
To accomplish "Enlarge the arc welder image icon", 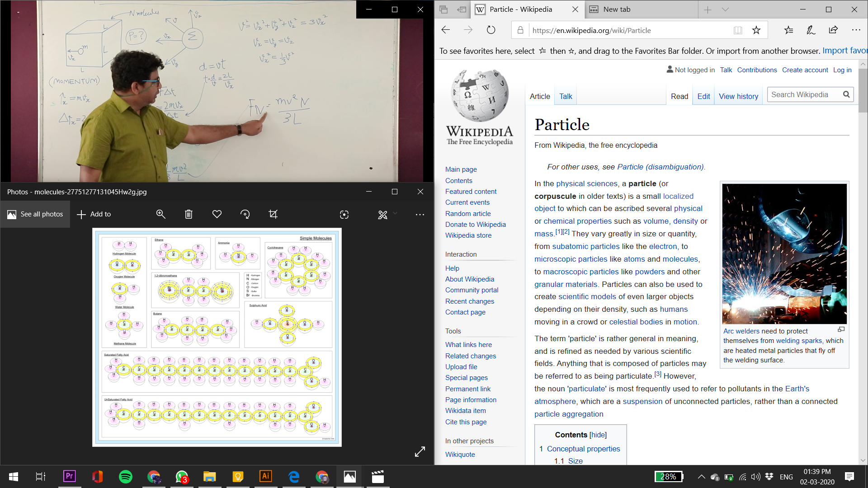I will point(841,329).
